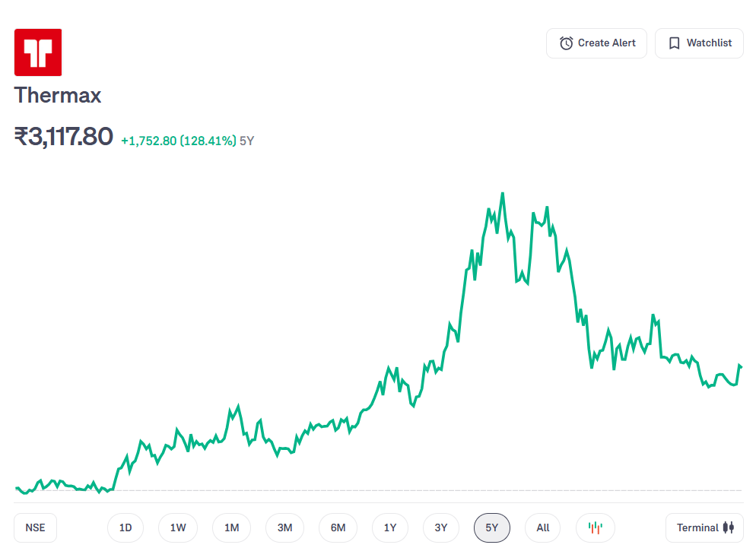Click the rightmost end of chart line
This screenshot has height=548, width=756.
(741, 366)
